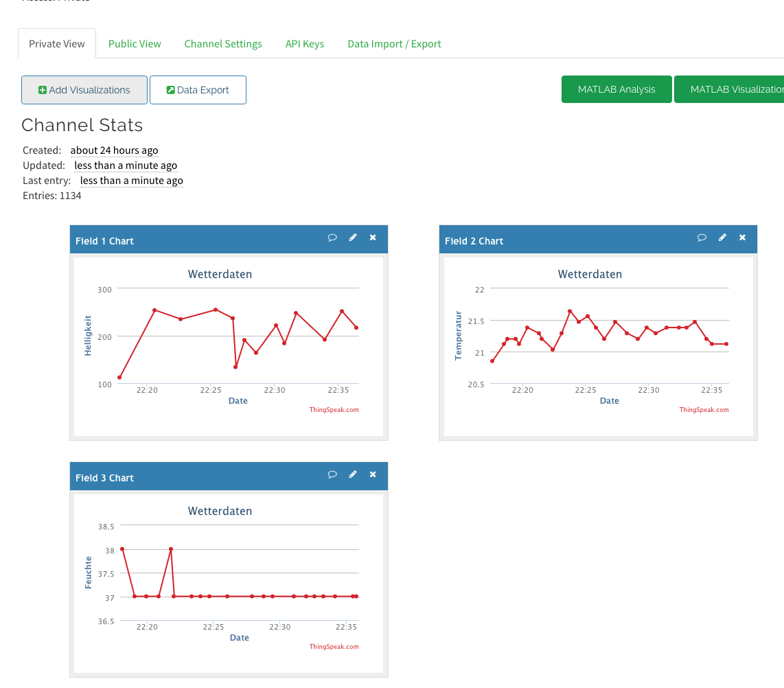Open the Data Import / Export tab

(394, 44)
